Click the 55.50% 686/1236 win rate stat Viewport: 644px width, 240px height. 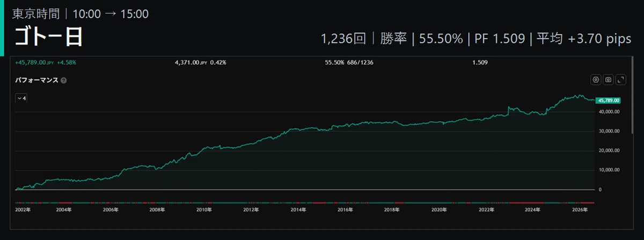click(x=349, y=62)
